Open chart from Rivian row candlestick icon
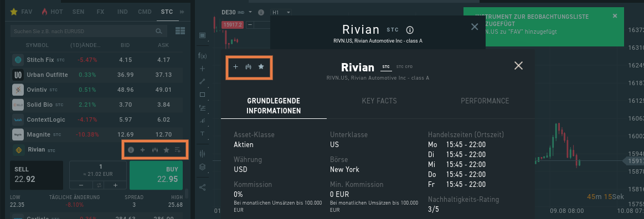This screenshot has height=219, width=644. click(154, 150)
